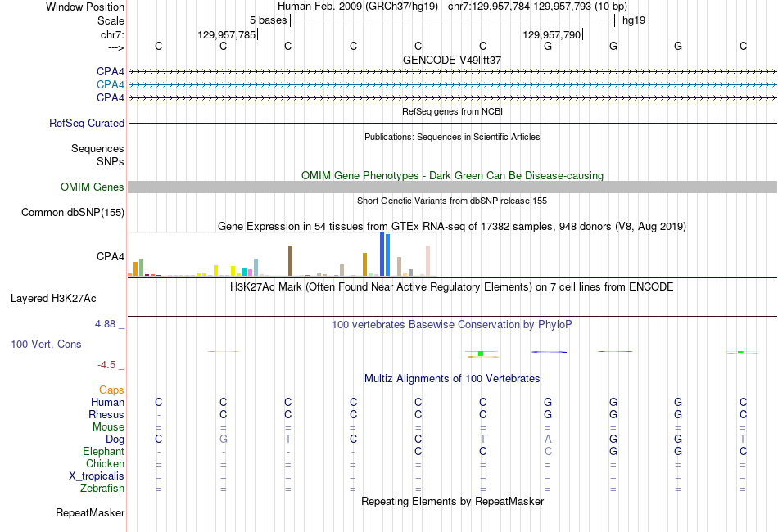Click Publications: Sequences in Scientific Articles title
Image resolution: width=778 pixels, height=532 pixels.
point(452,137)
